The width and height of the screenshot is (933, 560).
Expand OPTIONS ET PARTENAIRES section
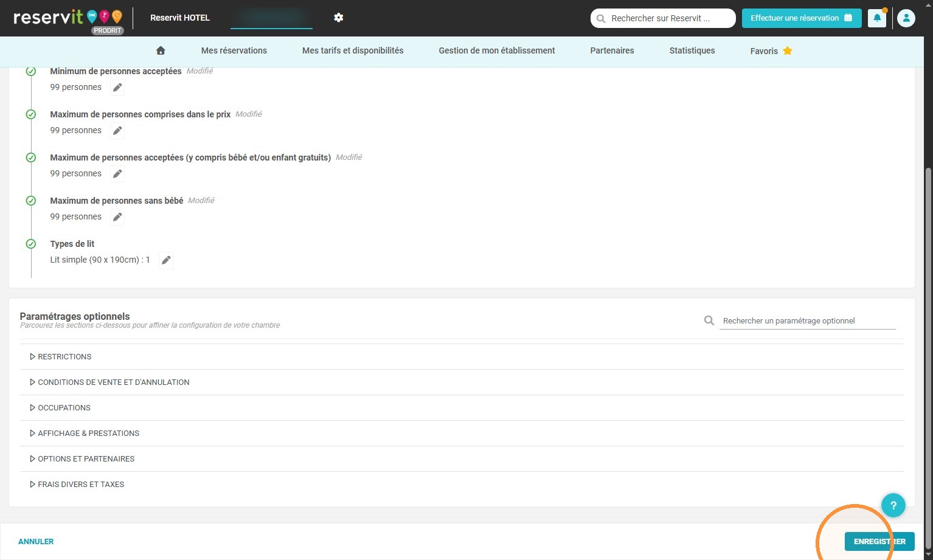tap(462, 459)
